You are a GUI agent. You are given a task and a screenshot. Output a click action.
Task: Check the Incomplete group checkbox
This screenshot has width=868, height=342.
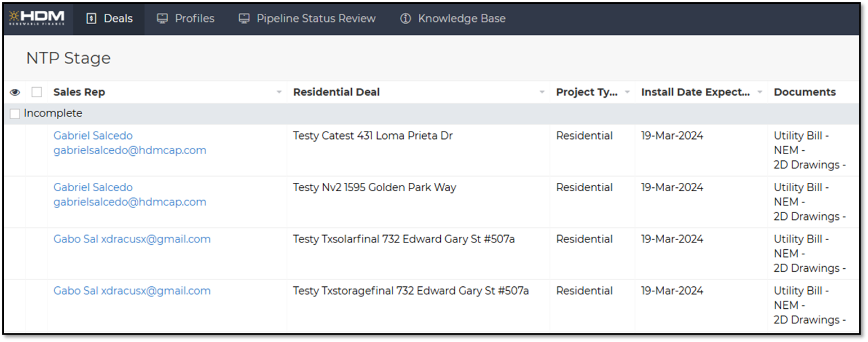(15, 114)
